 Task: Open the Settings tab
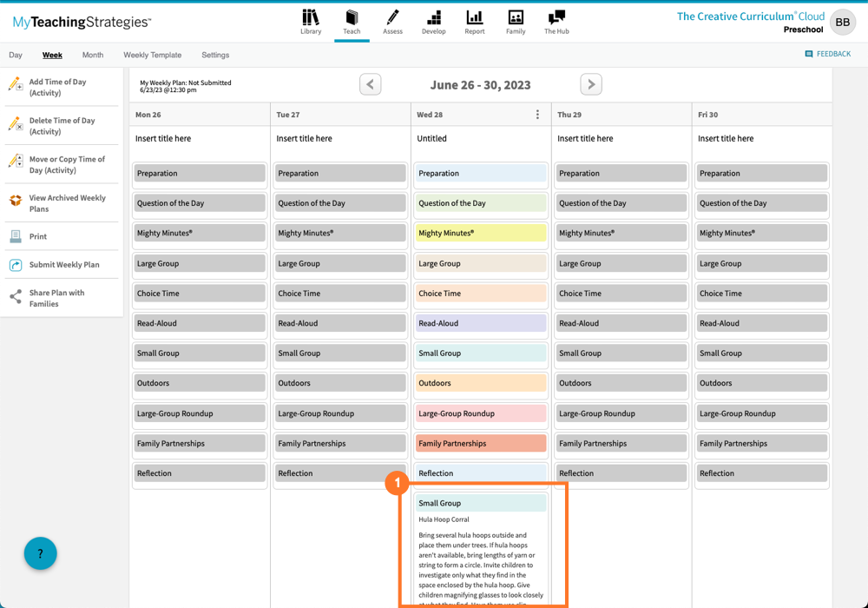pyautogui.click(x=214, y=54)
